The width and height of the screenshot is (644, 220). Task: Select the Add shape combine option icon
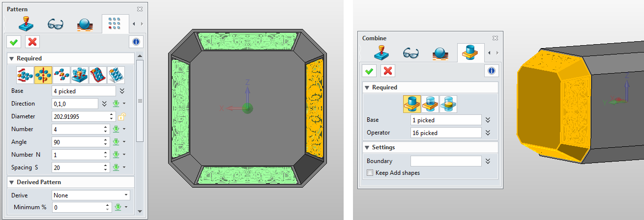point(412,104)
